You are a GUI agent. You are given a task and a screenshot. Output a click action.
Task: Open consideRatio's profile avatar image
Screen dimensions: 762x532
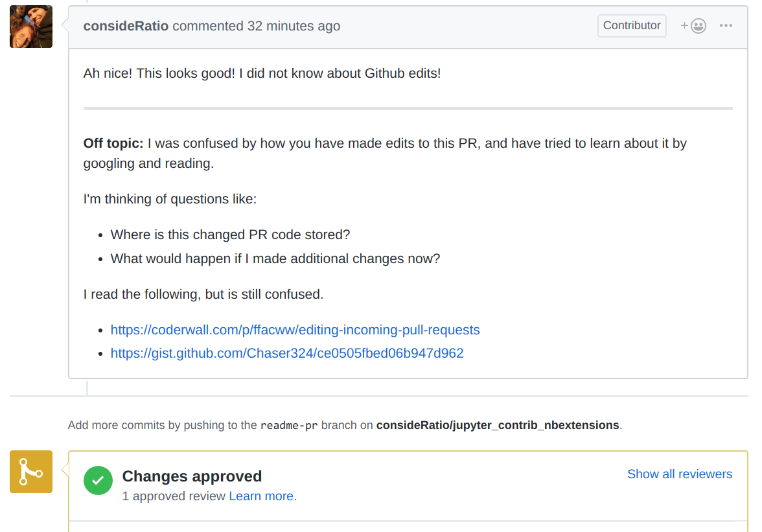pyautogui.click(x=30, y=27)
